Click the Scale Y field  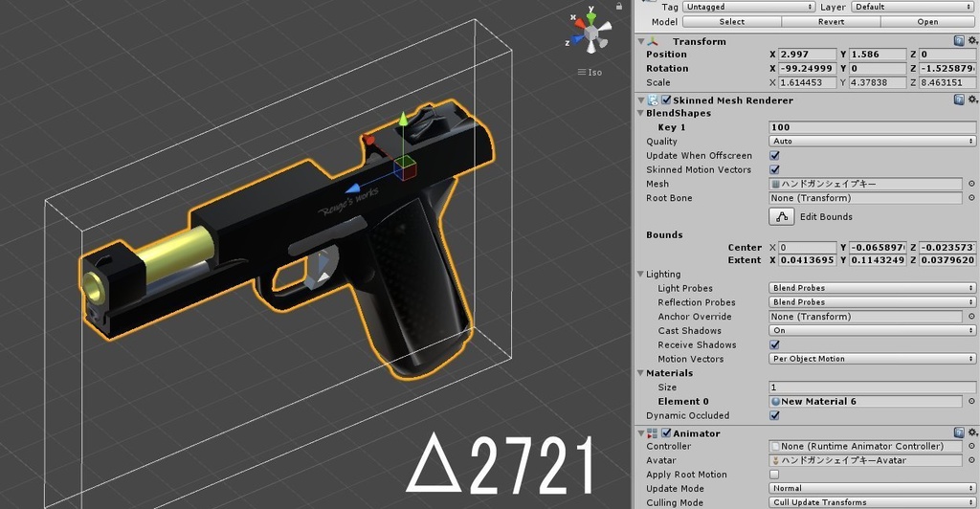877,82
